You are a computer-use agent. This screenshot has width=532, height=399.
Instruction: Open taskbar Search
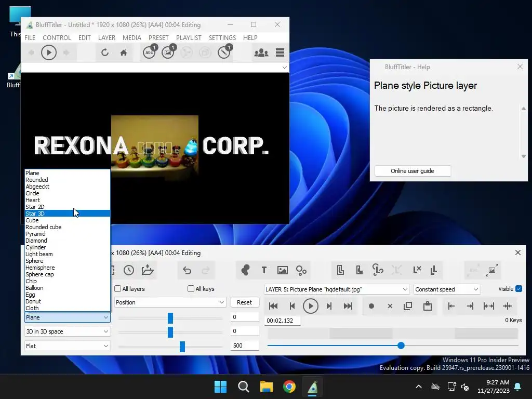click(x=244, y=387)
